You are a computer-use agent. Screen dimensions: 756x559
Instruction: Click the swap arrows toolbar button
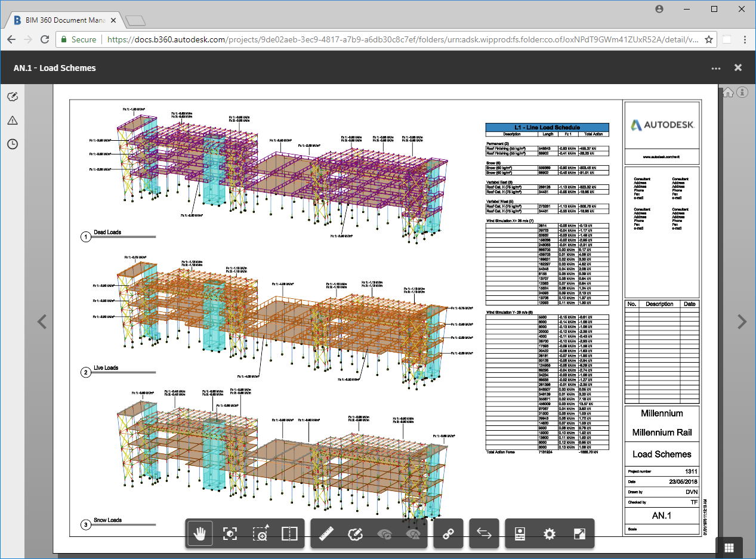484,534
